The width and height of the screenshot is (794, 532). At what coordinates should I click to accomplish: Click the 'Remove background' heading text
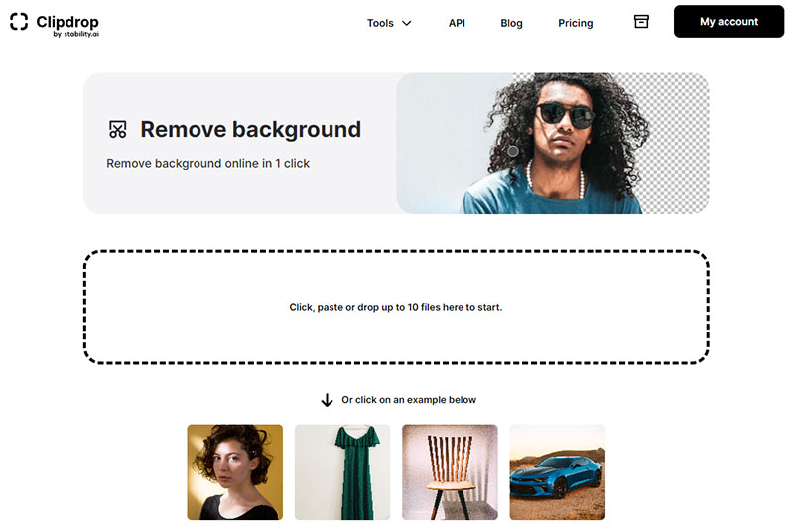point(251,129)
